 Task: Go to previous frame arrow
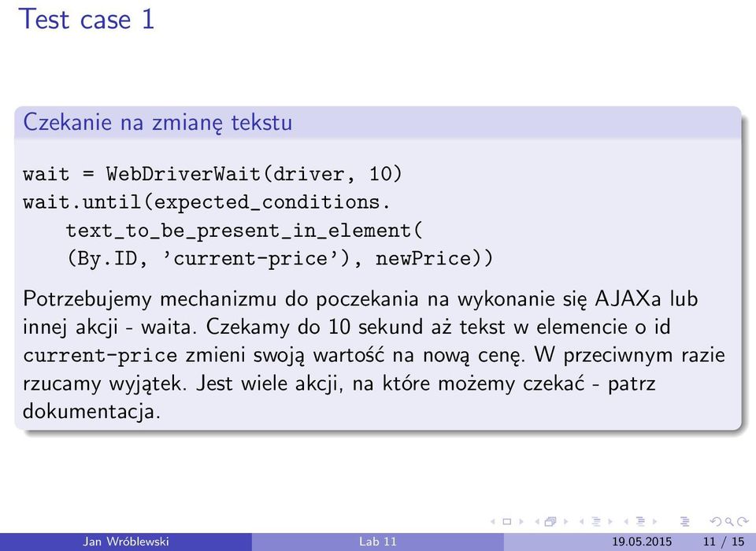(537, 522)
